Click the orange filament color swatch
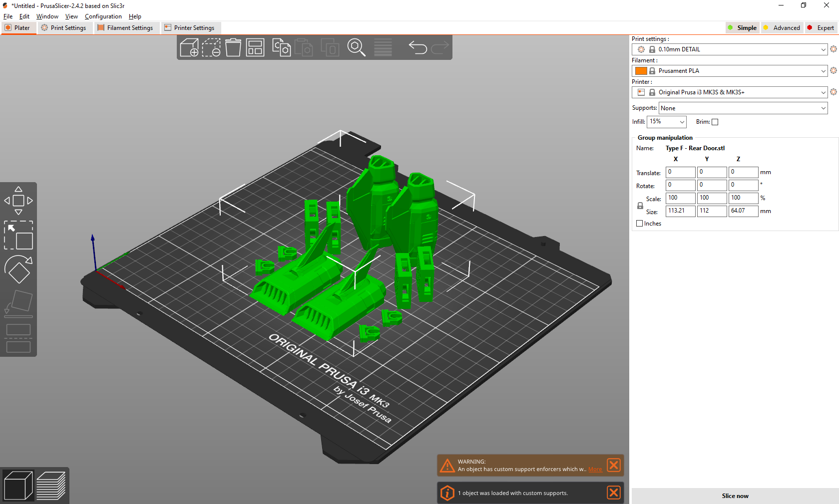 point(641,71)
